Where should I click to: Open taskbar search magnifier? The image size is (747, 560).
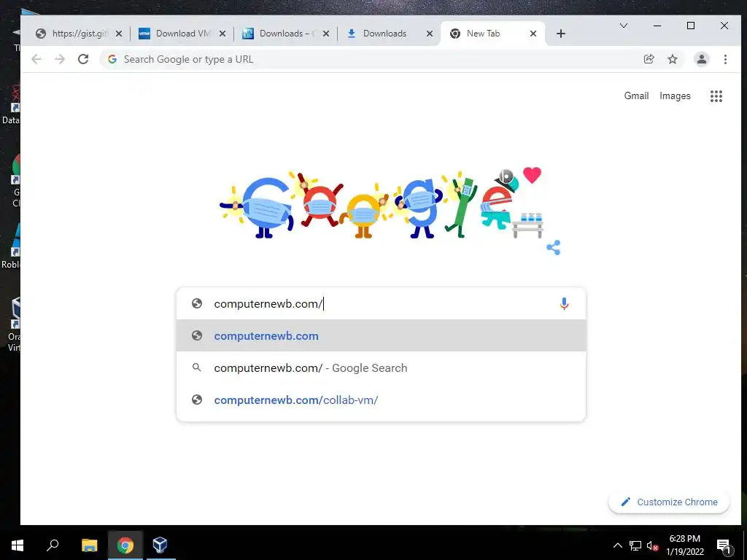(53, 545)
